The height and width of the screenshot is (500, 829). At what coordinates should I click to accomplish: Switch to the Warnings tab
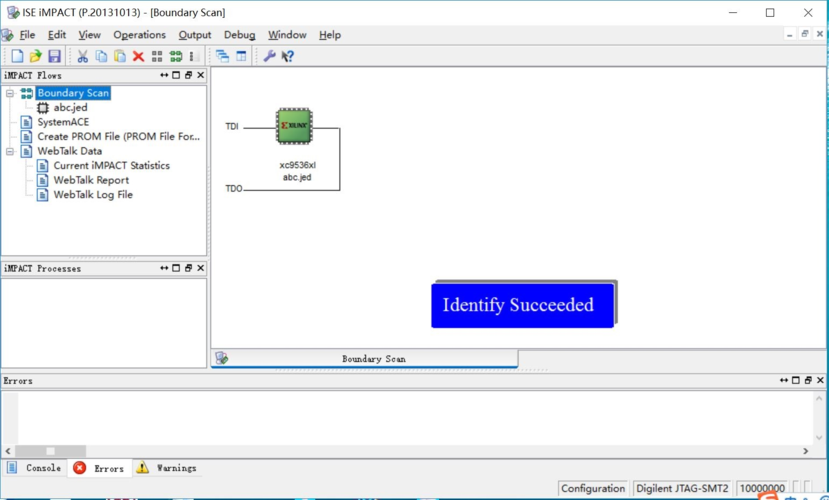click(167, 468)
